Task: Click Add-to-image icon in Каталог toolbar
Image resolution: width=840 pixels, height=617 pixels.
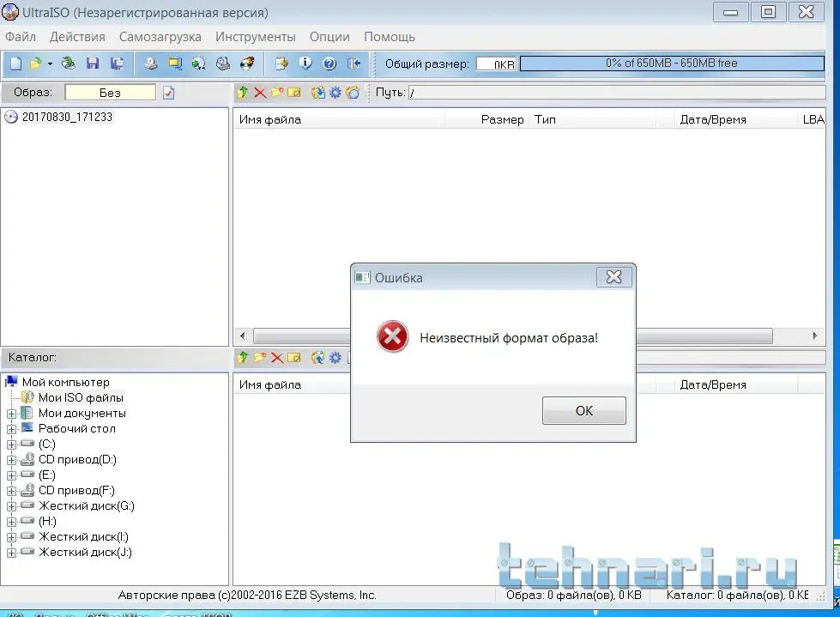Action: click(x=317, y=357)
